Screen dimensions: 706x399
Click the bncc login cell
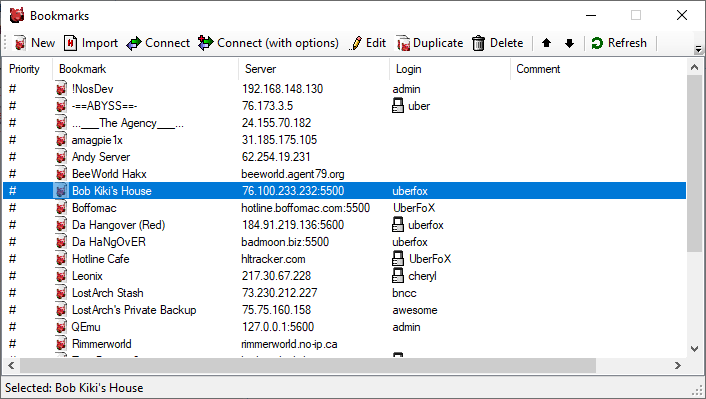tap(404, 293)
